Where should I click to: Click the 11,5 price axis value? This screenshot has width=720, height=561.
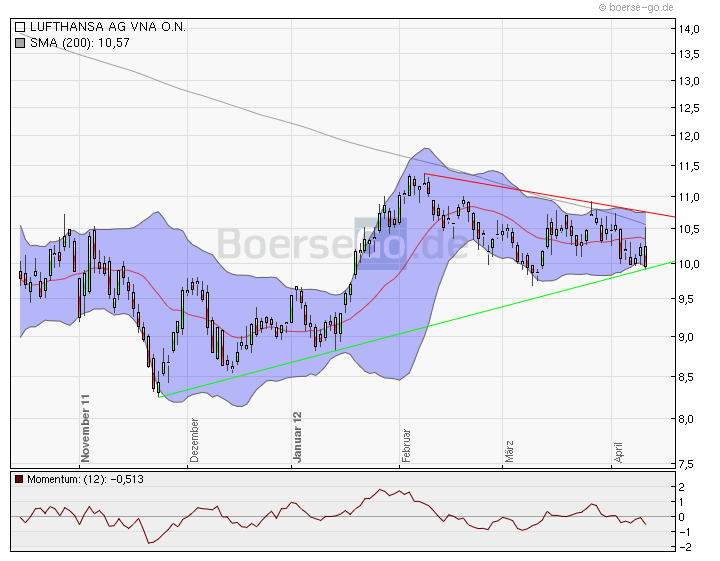[689, 166]
